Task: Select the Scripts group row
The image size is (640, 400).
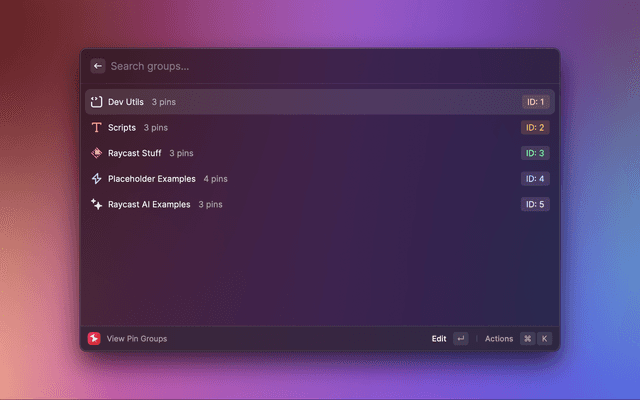Action: pyautogui.click(x=300, y=128)
